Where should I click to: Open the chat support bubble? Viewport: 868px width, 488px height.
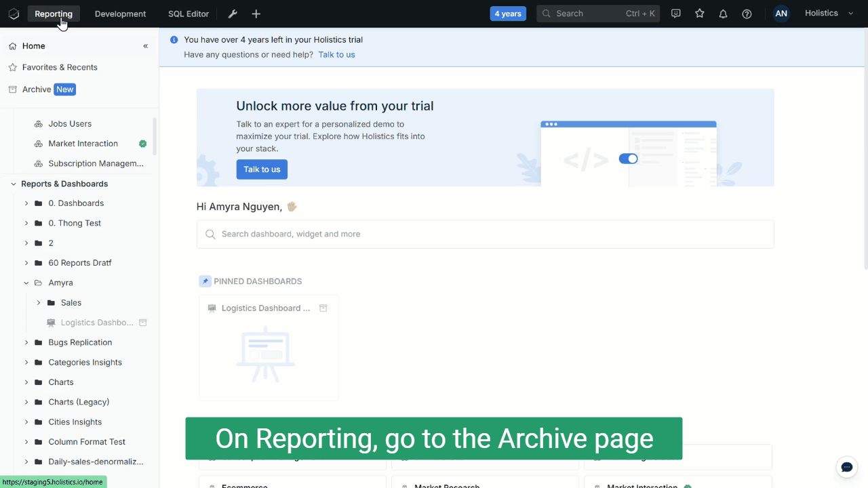[x=846, y=467]
